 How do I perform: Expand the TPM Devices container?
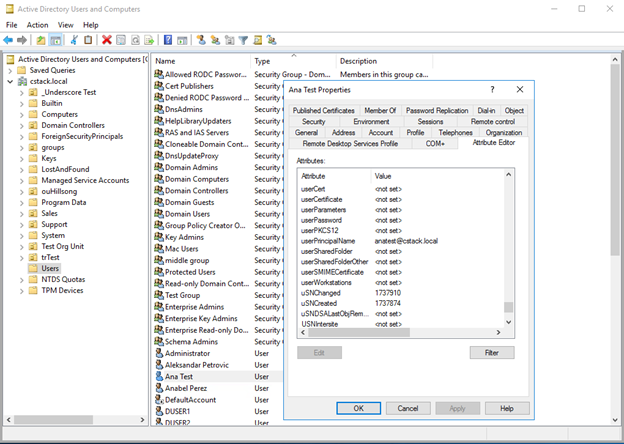tap(22, 291)
